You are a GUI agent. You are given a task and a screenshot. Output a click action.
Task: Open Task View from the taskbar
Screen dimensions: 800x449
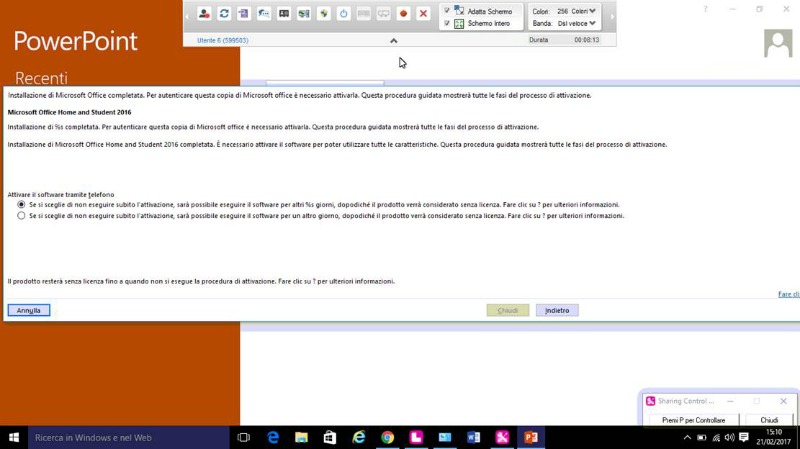(244, 438)
